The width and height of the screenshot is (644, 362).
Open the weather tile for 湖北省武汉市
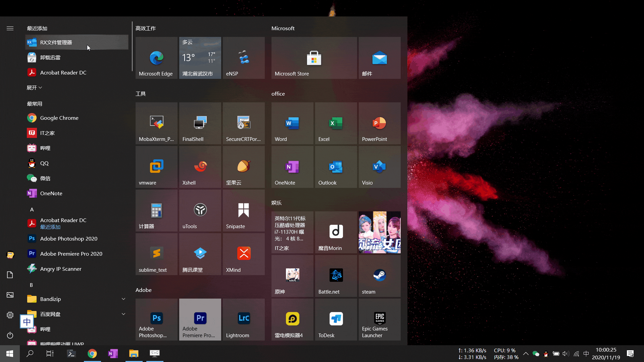click(200, 58)
